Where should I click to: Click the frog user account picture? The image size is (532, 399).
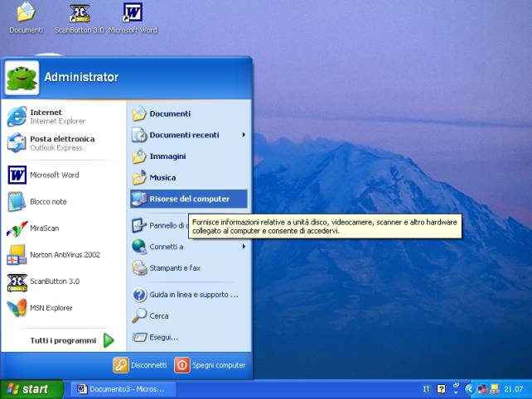tap(22, 78)
